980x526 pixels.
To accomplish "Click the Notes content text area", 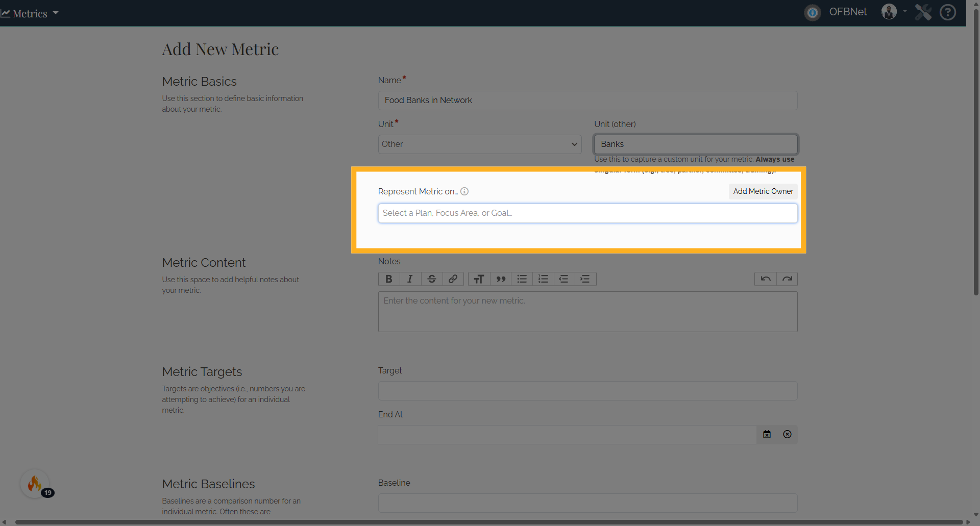I will point(587,312).
